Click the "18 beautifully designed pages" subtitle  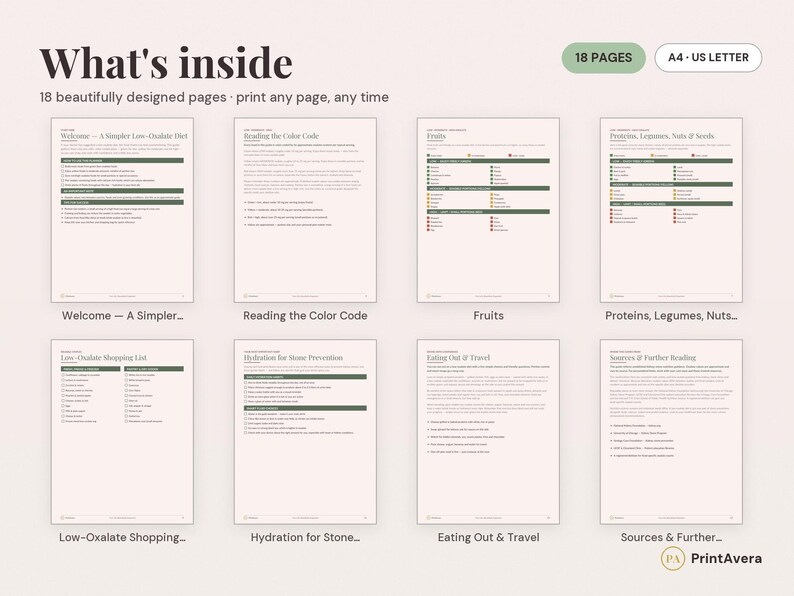(214, 97)
